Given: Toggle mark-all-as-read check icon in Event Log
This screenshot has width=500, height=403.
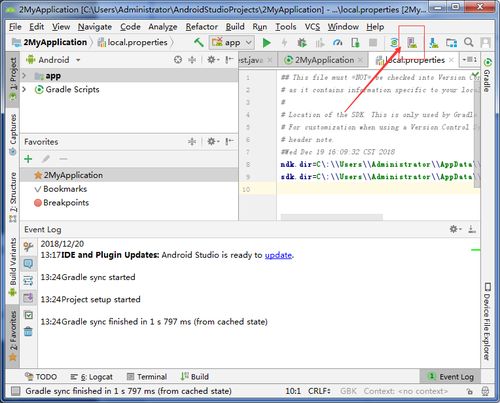Looking at the screenshot, I should pyautogui.click(x=29, y=315).
